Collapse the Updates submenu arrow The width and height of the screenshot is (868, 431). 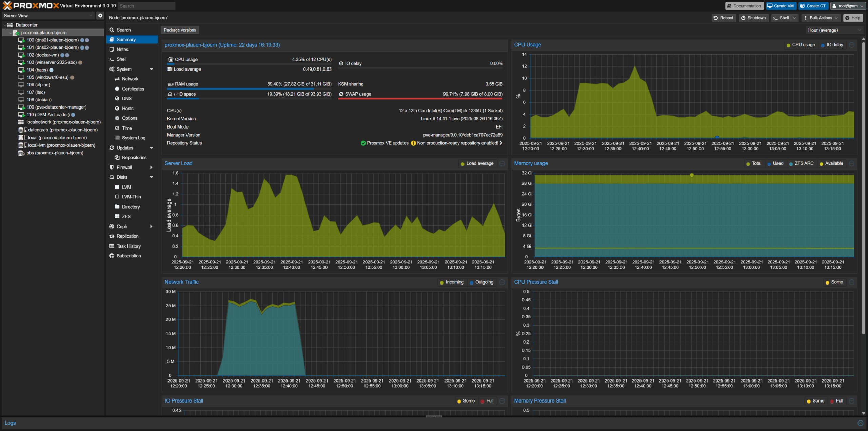(x=151, y=148)
